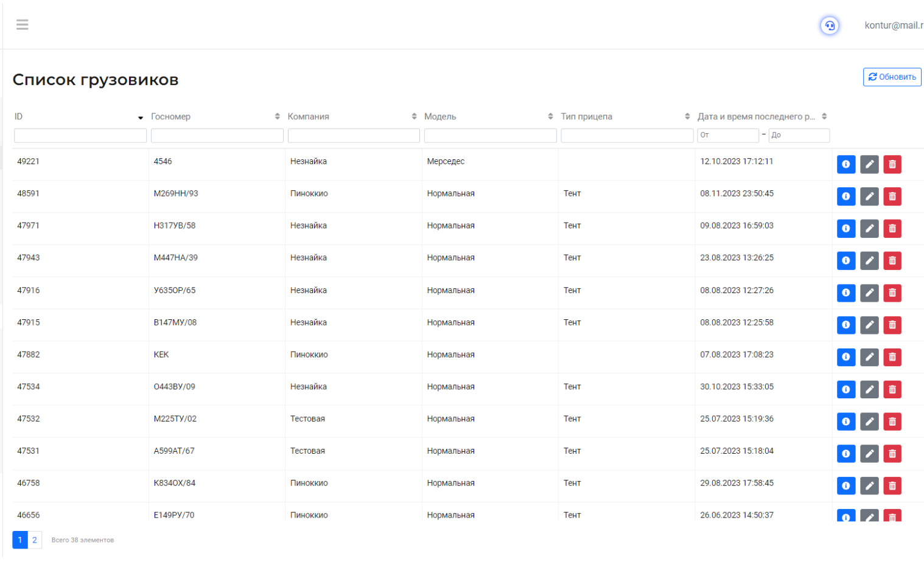The height and width of the screenshot is (565, 924).
Task: Delete truck Н317УВ/58 using trash icon
Action: point(892,229)
